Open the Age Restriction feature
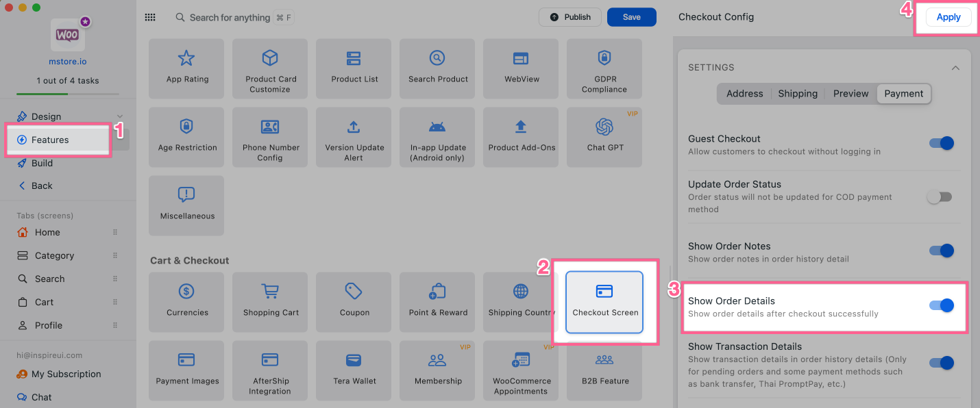Viewport: 980px width, 408px height. tap(186, 136)
